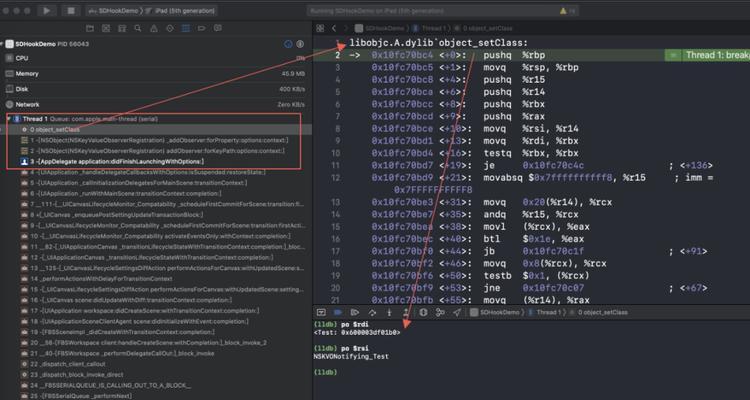The width and height of the screenshot is (750, 400).
Task: Click line 11 je instruction in disassembly
Action: tap(531, 166)
